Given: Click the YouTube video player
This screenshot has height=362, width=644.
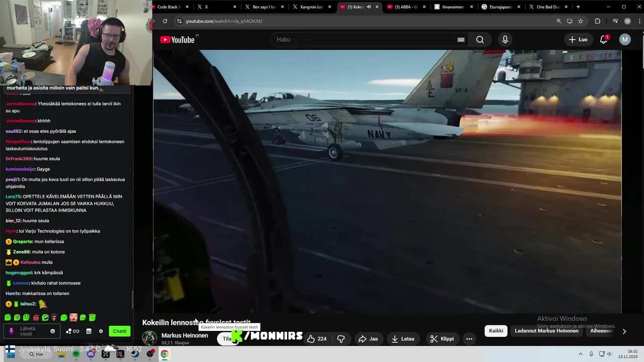Looking at the screenshot, I should click(x=387, y=181).
